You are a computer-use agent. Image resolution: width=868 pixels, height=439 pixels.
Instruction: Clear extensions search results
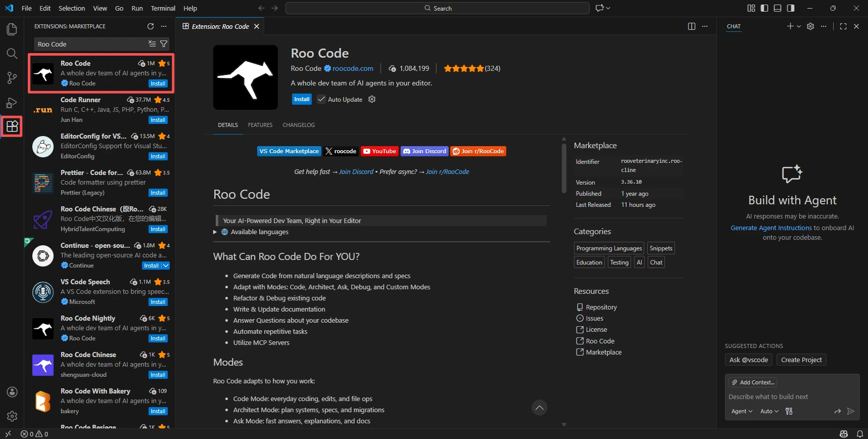tap(152, 44)
